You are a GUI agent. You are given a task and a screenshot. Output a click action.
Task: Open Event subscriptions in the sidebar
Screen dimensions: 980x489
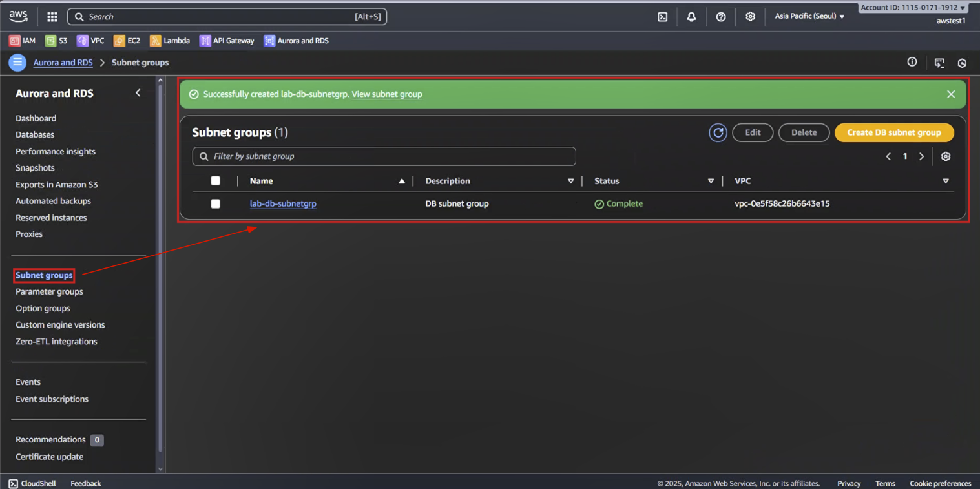pos(52,399)
